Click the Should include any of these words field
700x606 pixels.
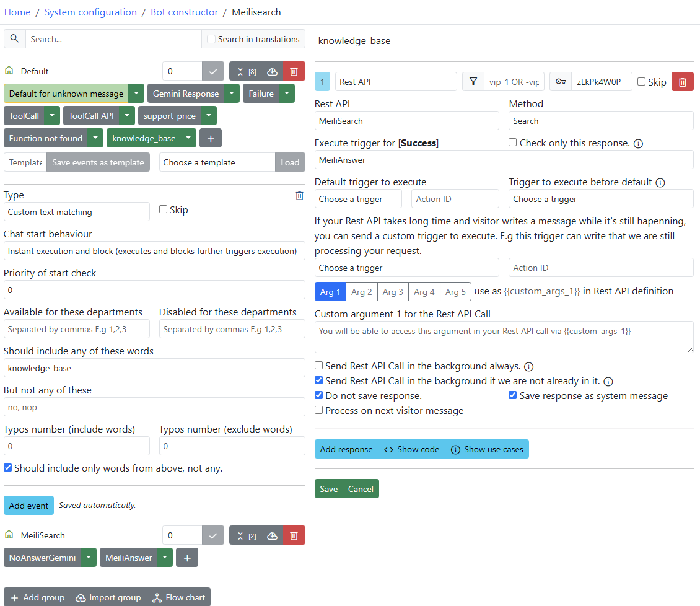(x=154, y=369)
